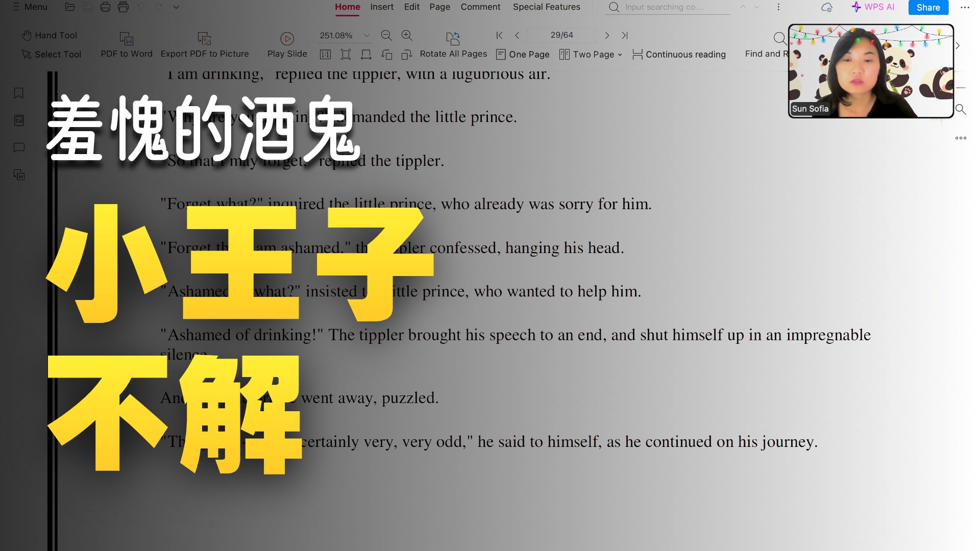Go to previous search result arrow
Screen dimensions: 980x551
743,7
